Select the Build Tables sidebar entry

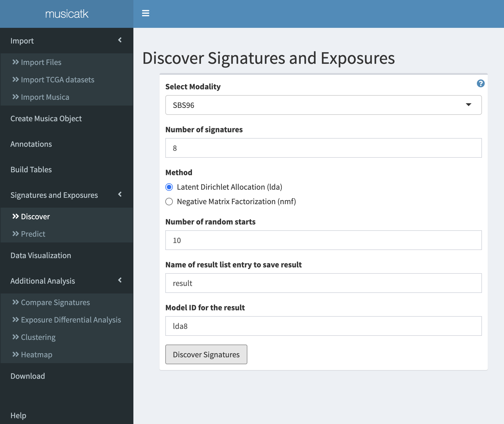tap(31, 169)
